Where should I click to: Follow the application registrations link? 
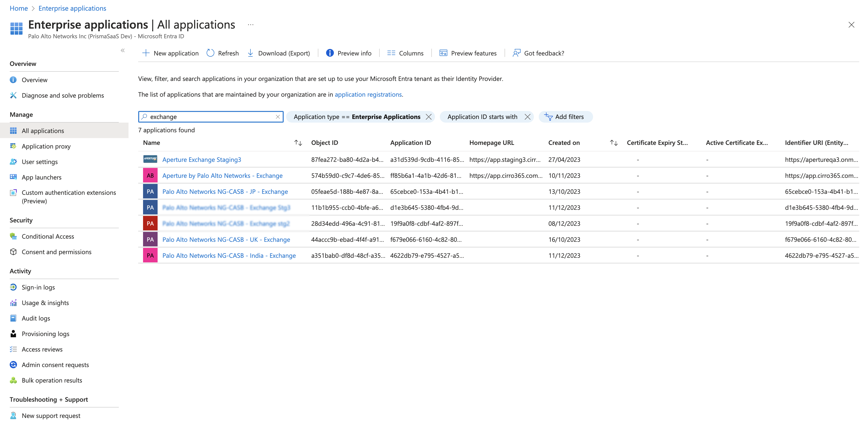(x=368, y=94)
